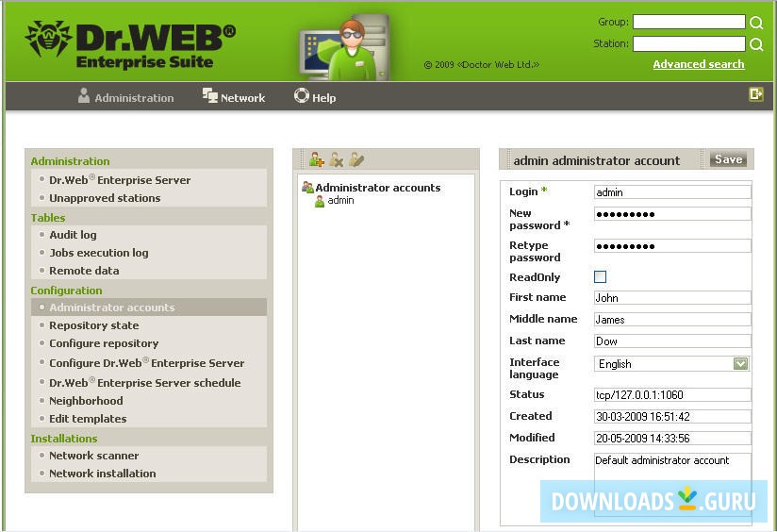Click the Network menu computers icon

[210, 95]
